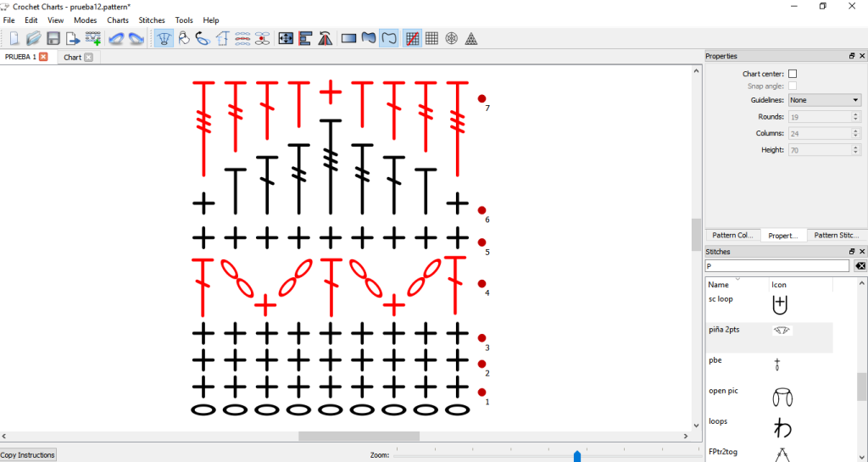The width and height of the screenshot is (868, 462).
Task: Switch to the Chart tab
Action: pyautogui.click(x=73, y=58)
